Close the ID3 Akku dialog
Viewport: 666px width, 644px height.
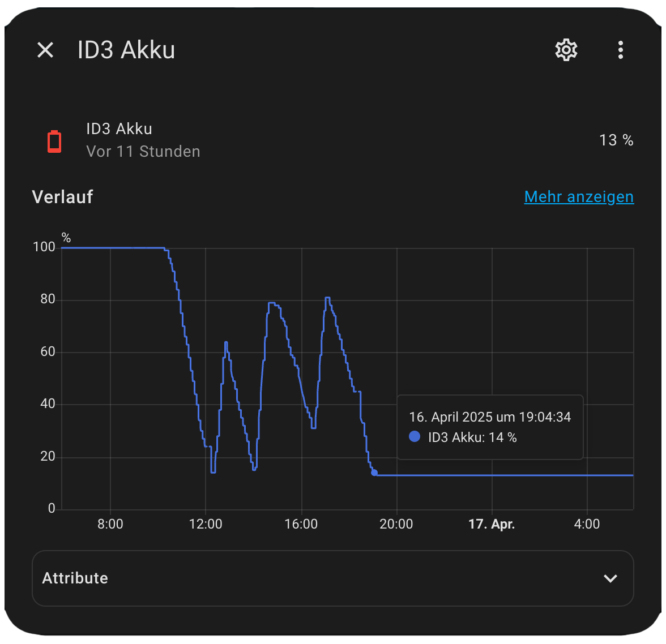point(45,50)
